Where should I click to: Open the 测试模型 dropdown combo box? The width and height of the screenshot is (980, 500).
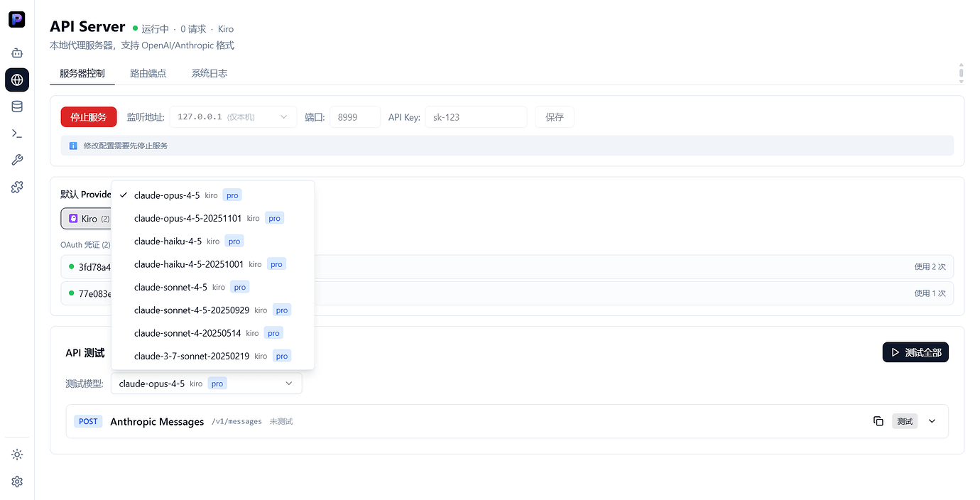click(207, 384)
